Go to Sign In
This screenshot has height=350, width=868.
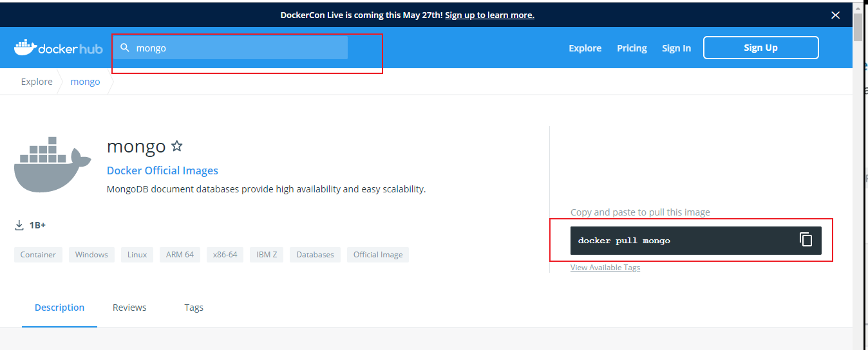[676, 48]
